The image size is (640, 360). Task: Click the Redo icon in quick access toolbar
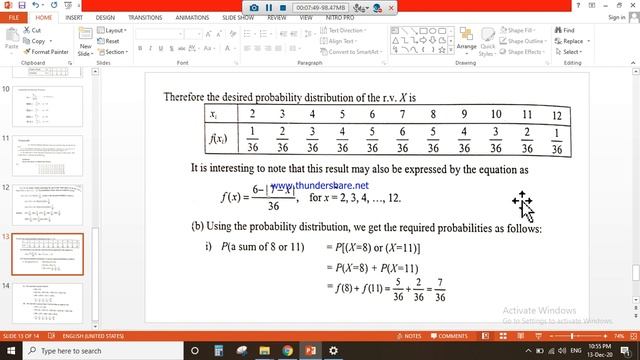pos(54,5)
